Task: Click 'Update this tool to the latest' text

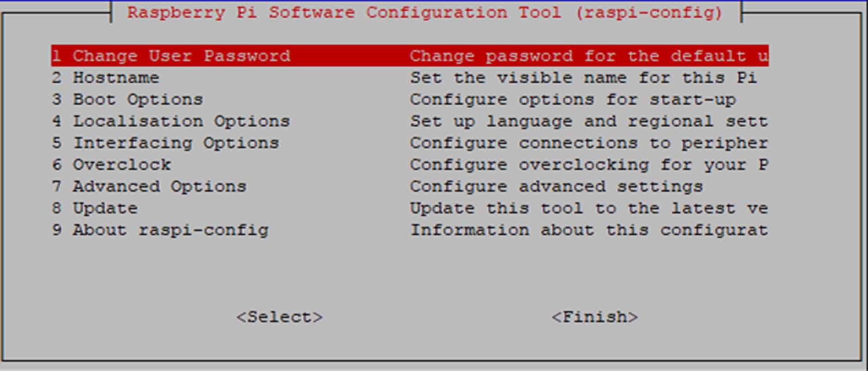Action: point(589,208)
